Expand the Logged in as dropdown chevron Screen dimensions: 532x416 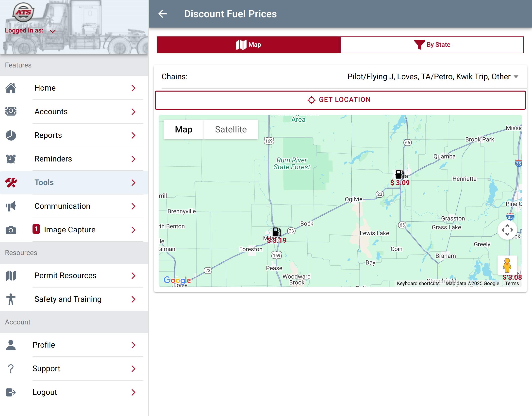53,31
